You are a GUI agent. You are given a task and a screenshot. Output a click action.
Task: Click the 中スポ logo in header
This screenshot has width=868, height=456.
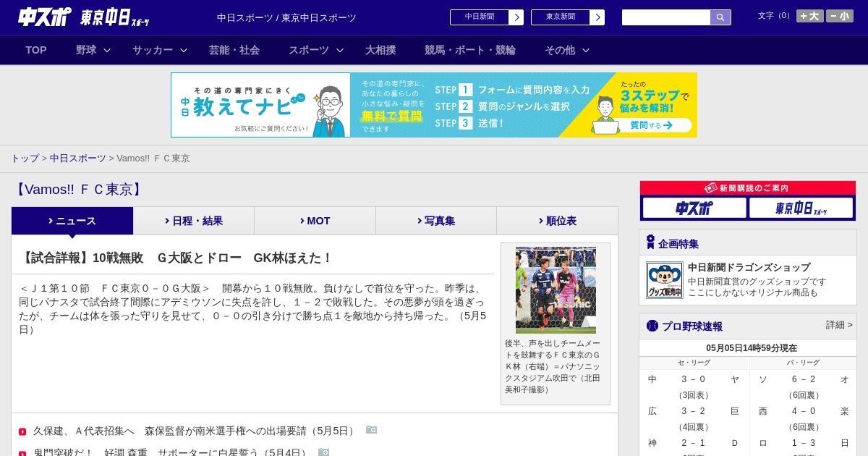click(x=45, y=17)
